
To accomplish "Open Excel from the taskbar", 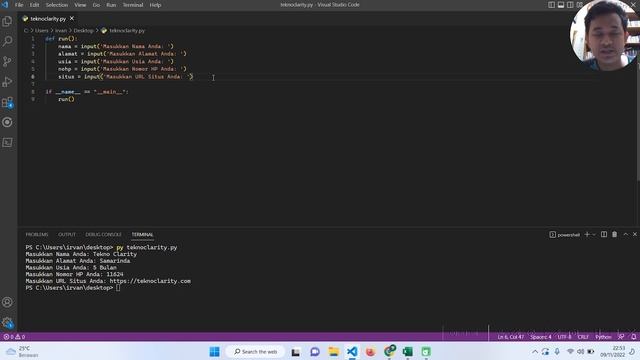I will (407, 351).
